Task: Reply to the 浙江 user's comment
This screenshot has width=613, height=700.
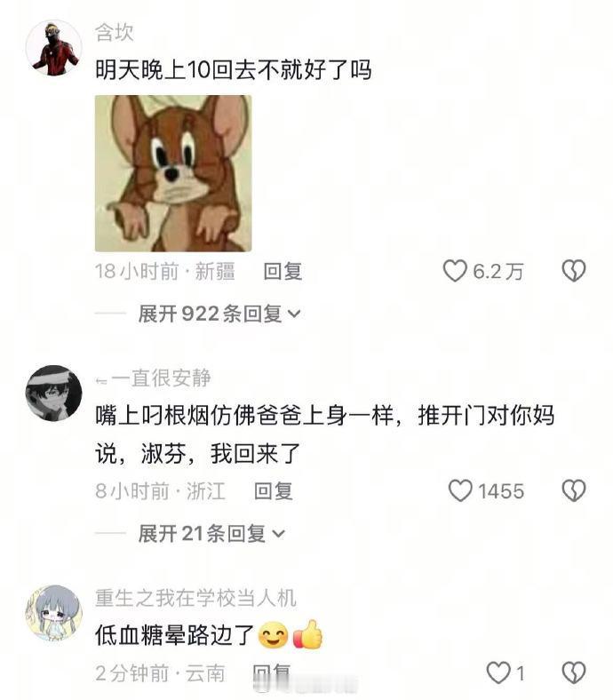Action: pyautogui.click(x=274, y=491)
